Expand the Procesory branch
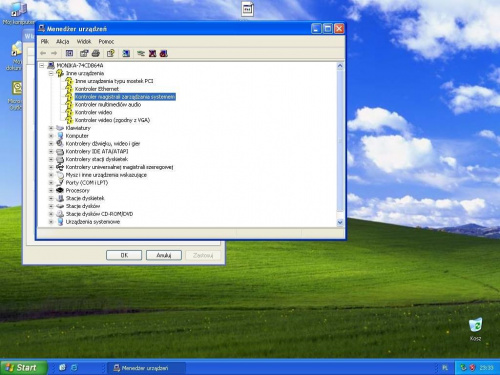The image size is (500, 375). [51, 190]
